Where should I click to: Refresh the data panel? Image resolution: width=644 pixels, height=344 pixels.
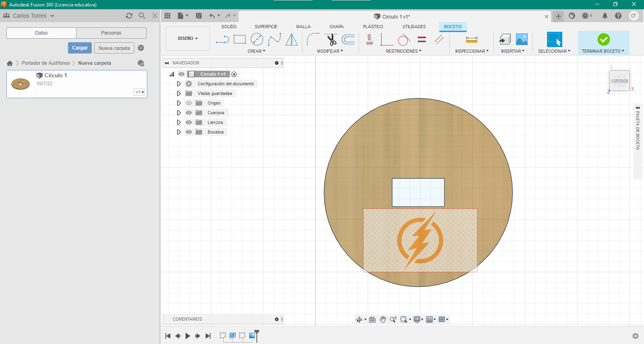pos(129,16)
